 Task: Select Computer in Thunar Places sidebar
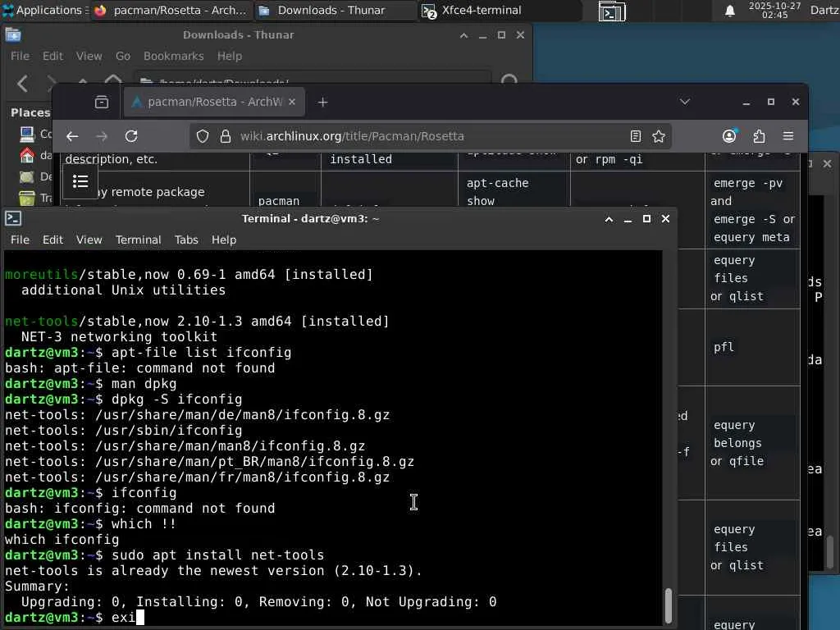[35, 134]
